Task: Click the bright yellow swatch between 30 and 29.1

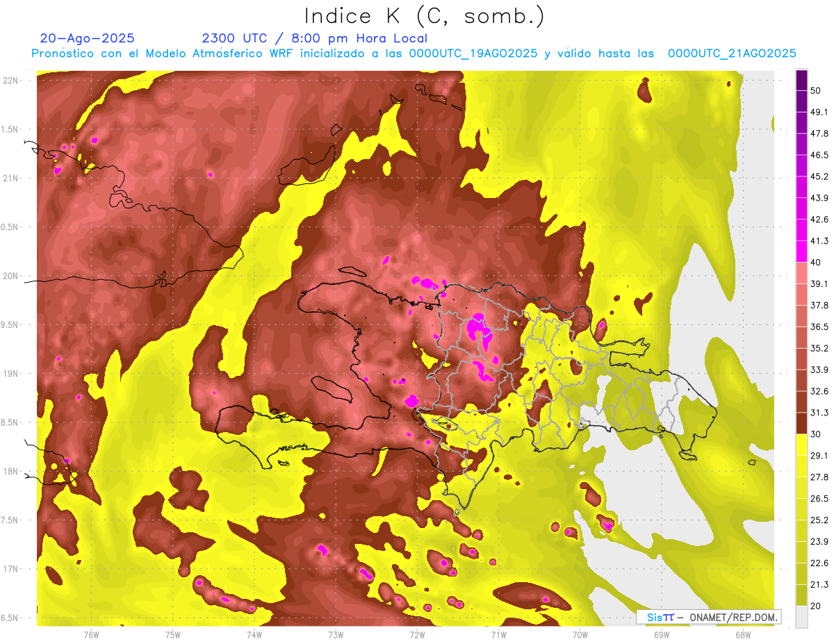Action: [801, 445]
